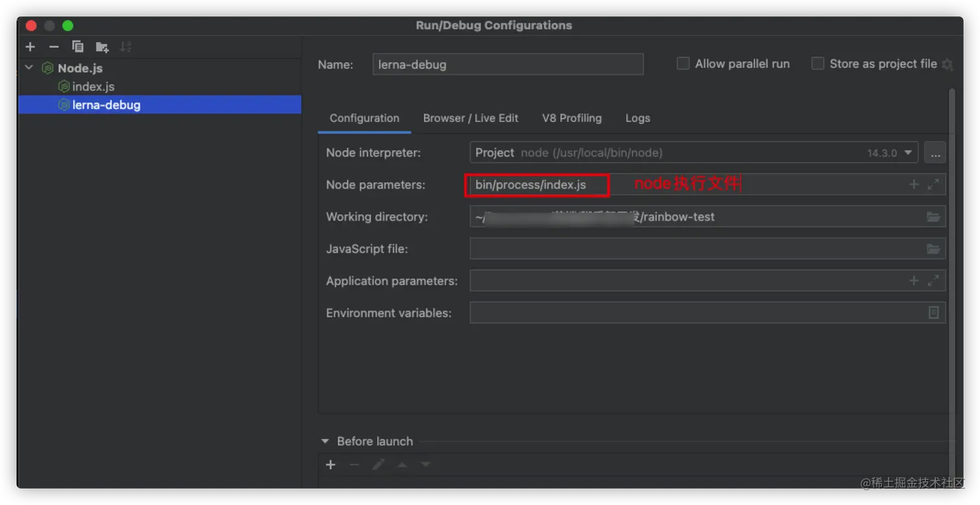Viewport: 980px width, 505px height.
Task: Expand the Node parameters field
Action: tap(933, 185)
